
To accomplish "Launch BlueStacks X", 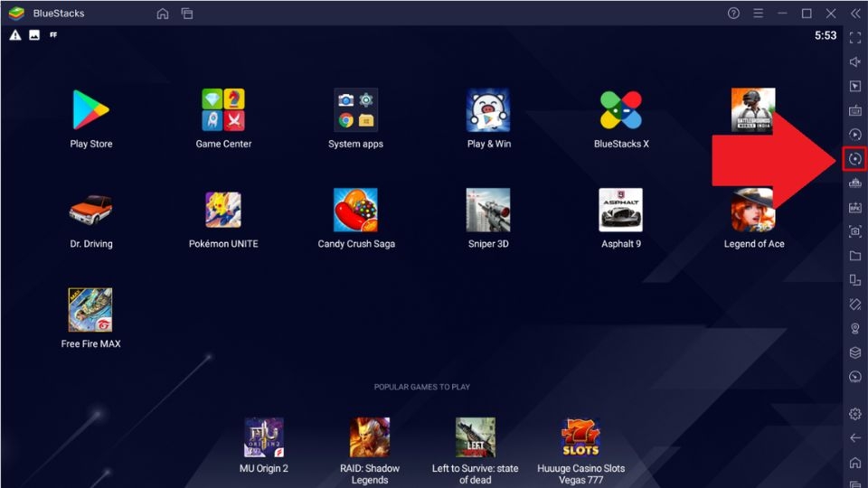I will click(x=620, y=110).
